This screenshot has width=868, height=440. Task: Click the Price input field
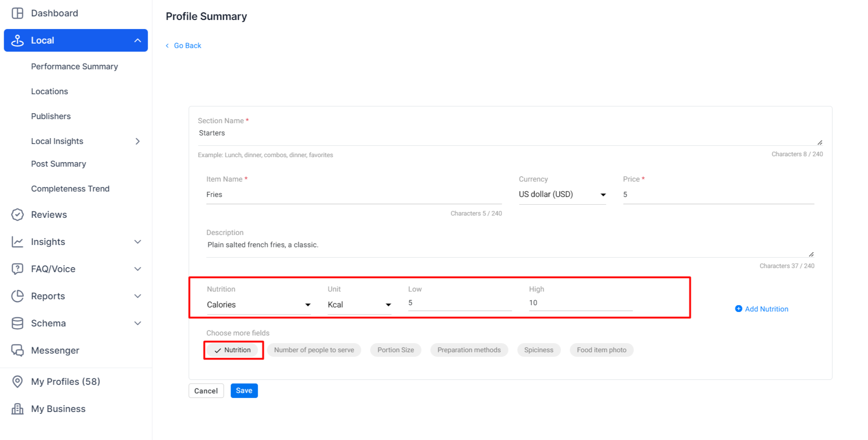click(719, 195)
